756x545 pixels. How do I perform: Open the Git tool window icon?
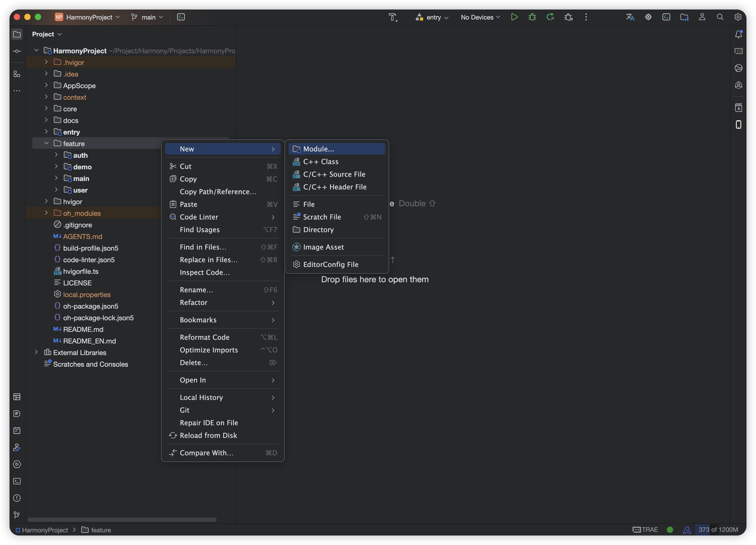coord(17,515)
